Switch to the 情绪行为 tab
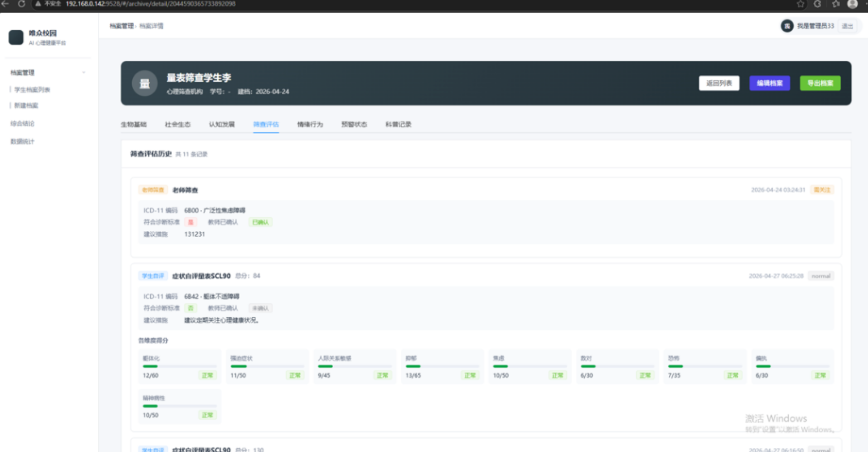 310,124
